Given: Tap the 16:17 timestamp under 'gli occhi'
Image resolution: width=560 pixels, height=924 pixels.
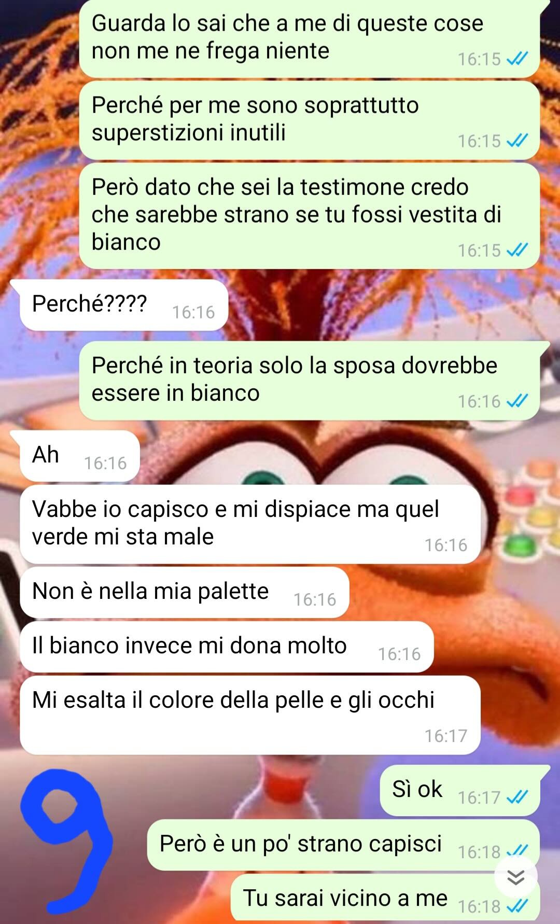Looking at the screenshot, I should [446, 735].
